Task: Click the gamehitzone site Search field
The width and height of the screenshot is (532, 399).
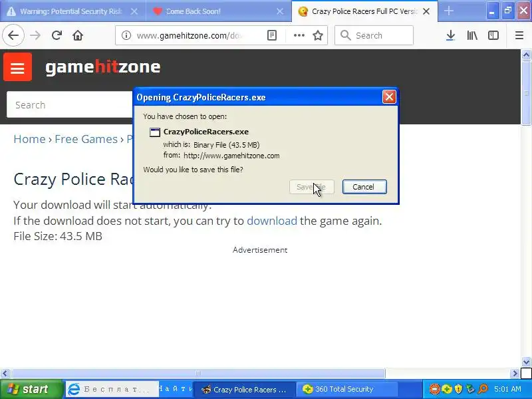Action: (70, 105)
